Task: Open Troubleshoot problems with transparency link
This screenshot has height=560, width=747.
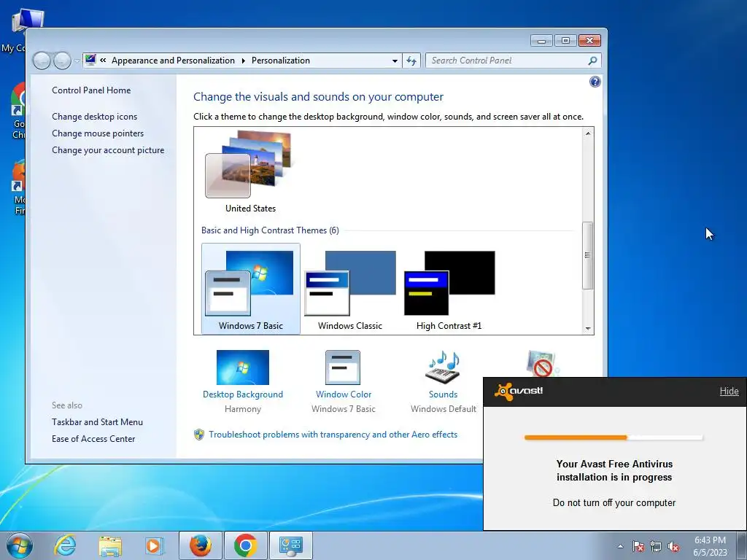Action: (x=333, y=435)
